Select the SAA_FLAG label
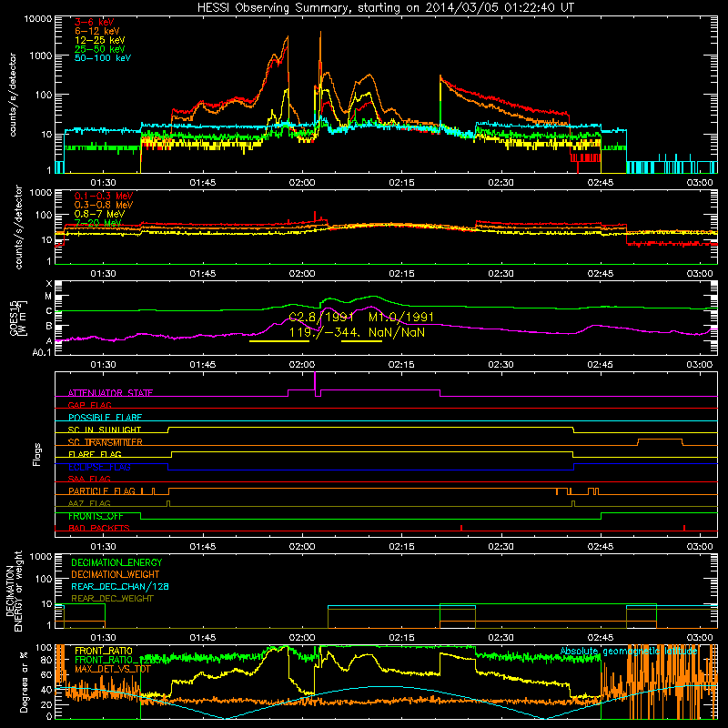This screenshot has width=728, height=728. click(x=89, y=479)
